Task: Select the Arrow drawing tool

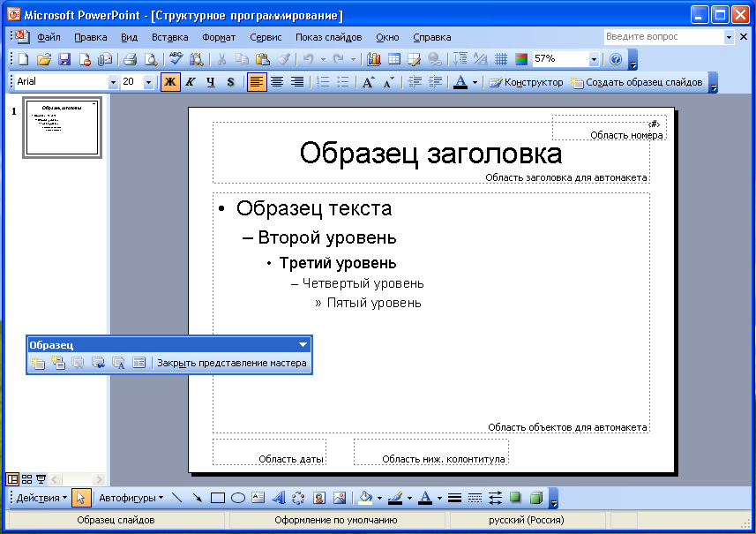Action: (198, 498)
